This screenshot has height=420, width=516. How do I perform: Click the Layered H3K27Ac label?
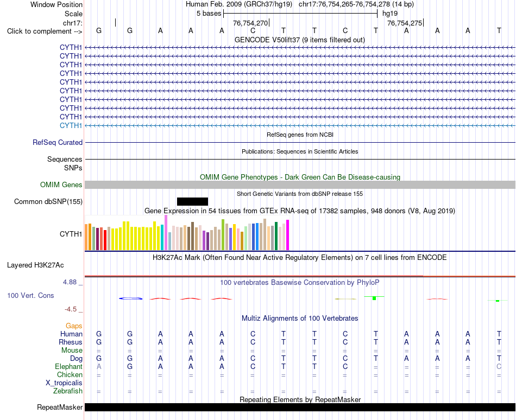(x=35, y=265)
